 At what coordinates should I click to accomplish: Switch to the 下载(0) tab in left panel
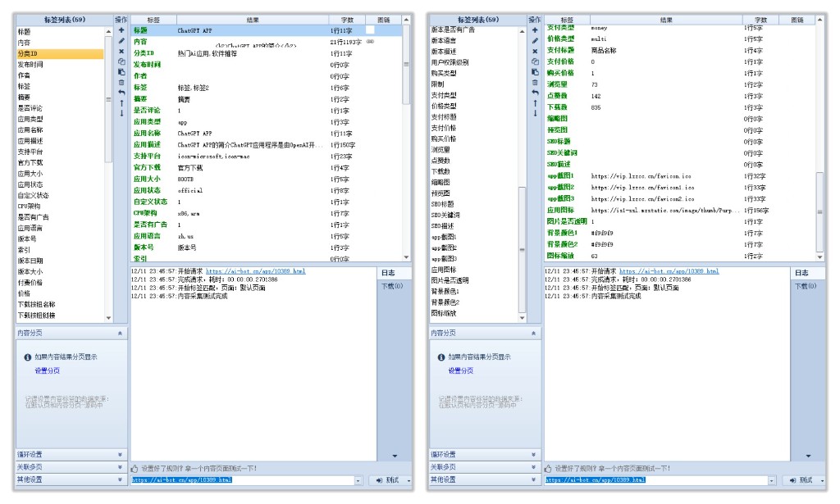[x=391, y=286]
